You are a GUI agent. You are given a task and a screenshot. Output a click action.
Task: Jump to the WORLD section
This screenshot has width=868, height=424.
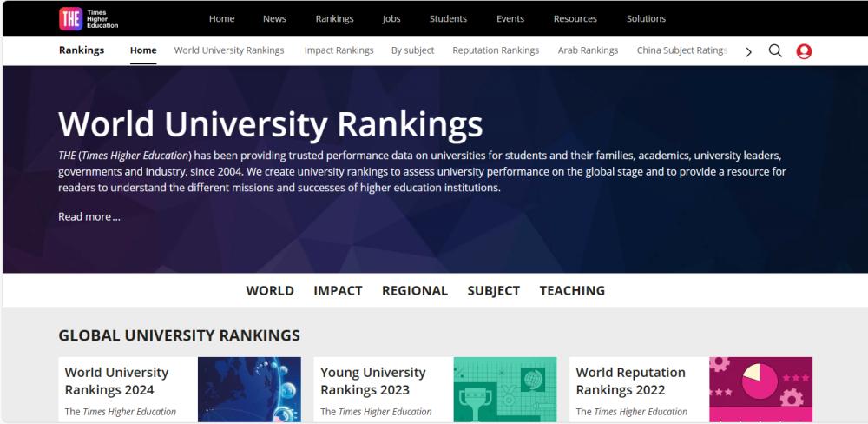click(x=270, y=290)
